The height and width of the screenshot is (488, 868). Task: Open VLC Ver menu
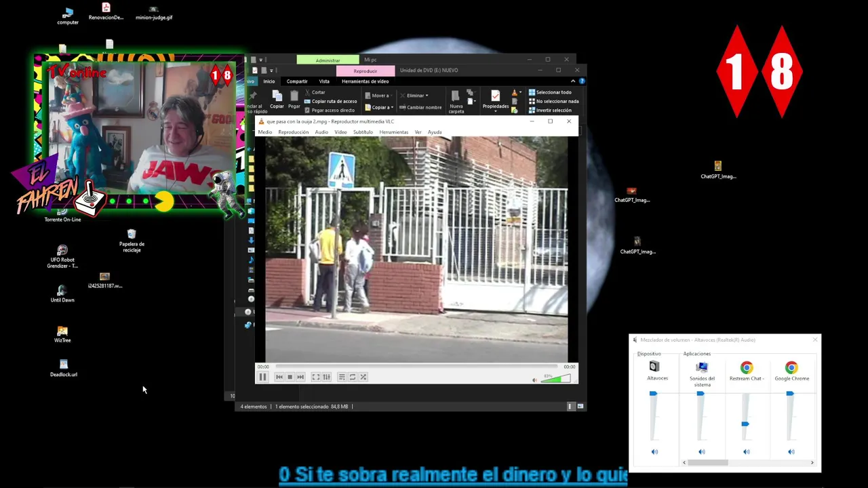pyautogui.click(x=418, y=132)
